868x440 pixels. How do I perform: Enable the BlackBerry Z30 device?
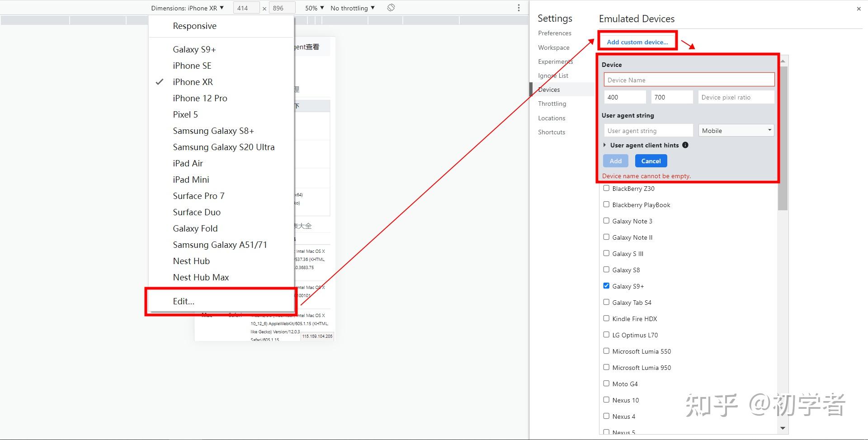click(606, 188)
